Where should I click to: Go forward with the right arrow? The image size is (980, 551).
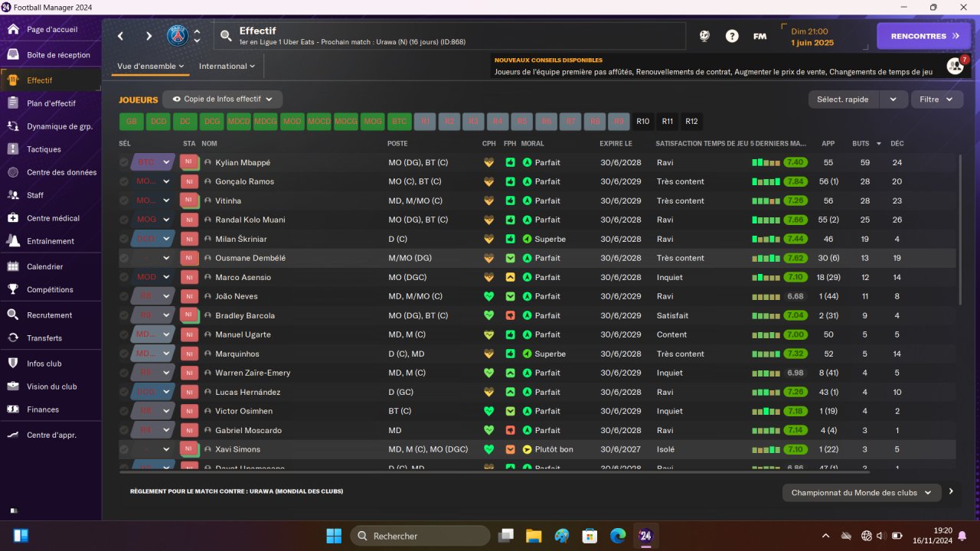[x=149, y=36]
